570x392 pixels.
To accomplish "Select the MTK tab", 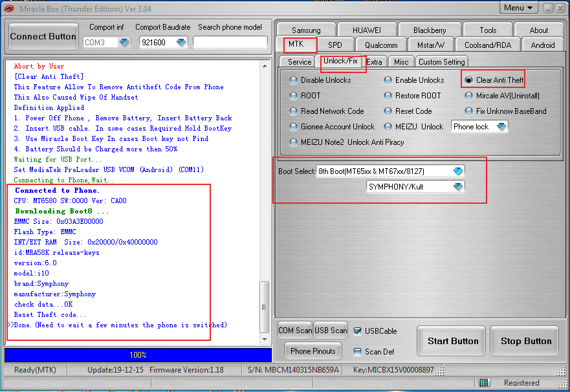I will [296, 45].
